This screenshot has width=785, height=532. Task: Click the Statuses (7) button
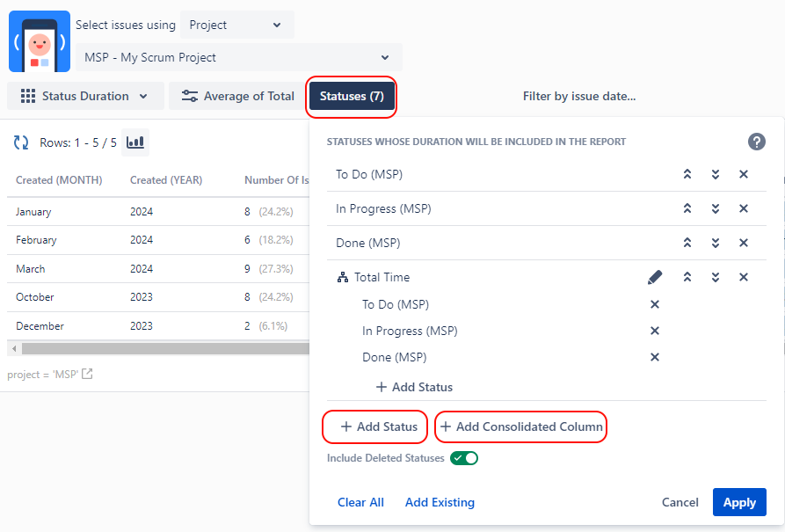(352, 96)
